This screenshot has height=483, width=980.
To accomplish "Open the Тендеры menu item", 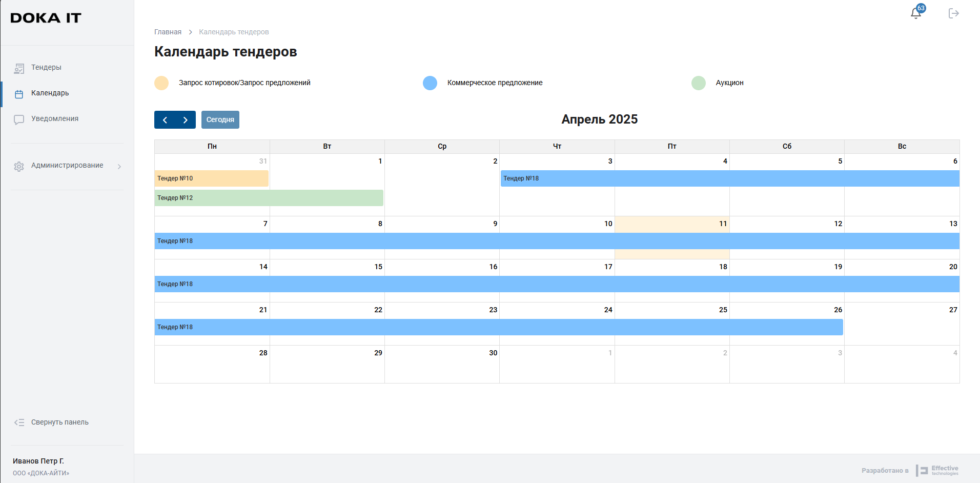I will click(x=46, y=67).
